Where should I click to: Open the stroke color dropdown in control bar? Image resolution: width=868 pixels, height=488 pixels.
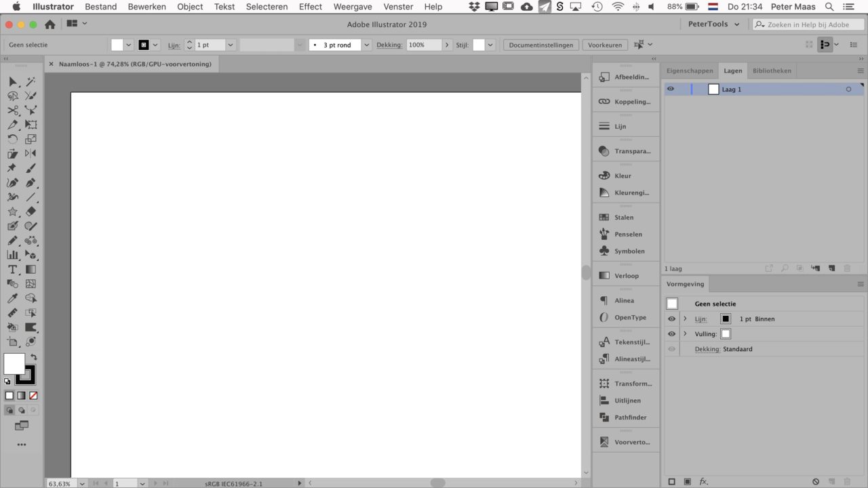(155, 45)
